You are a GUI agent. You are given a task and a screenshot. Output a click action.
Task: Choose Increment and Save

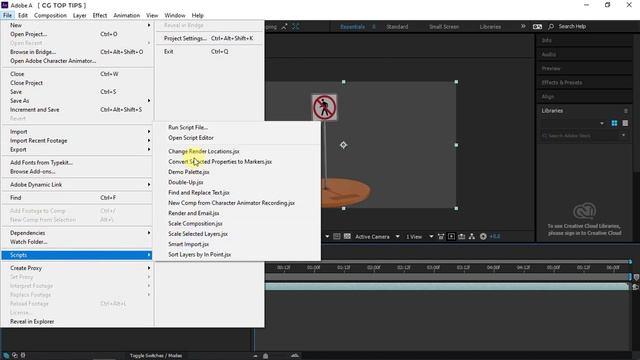[x=77, y=110]
